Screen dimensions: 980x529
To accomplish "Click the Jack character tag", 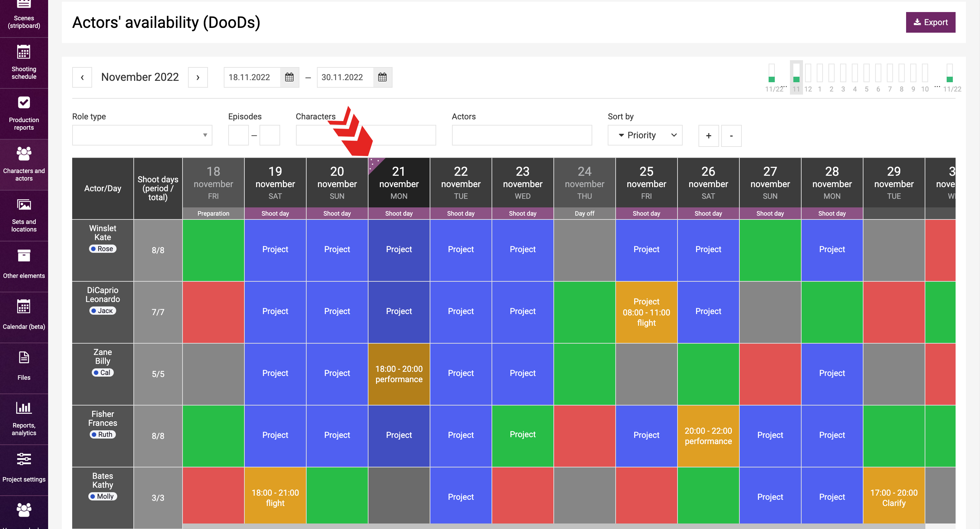I will (x=103, y=311).
